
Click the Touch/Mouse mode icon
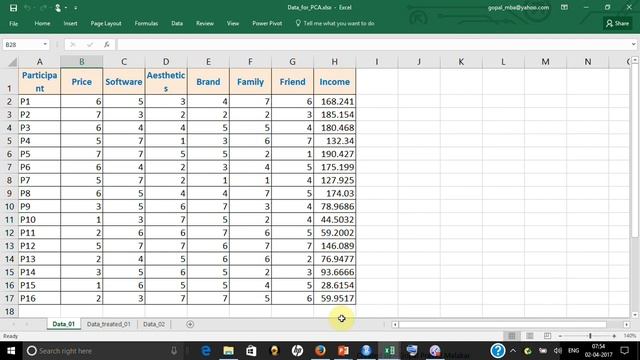point(58,8)
